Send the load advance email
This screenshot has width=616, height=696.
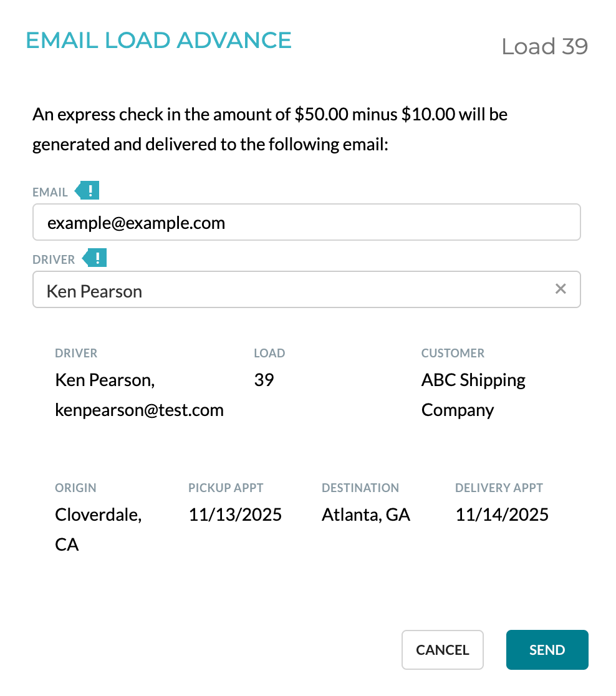point(547,650)
